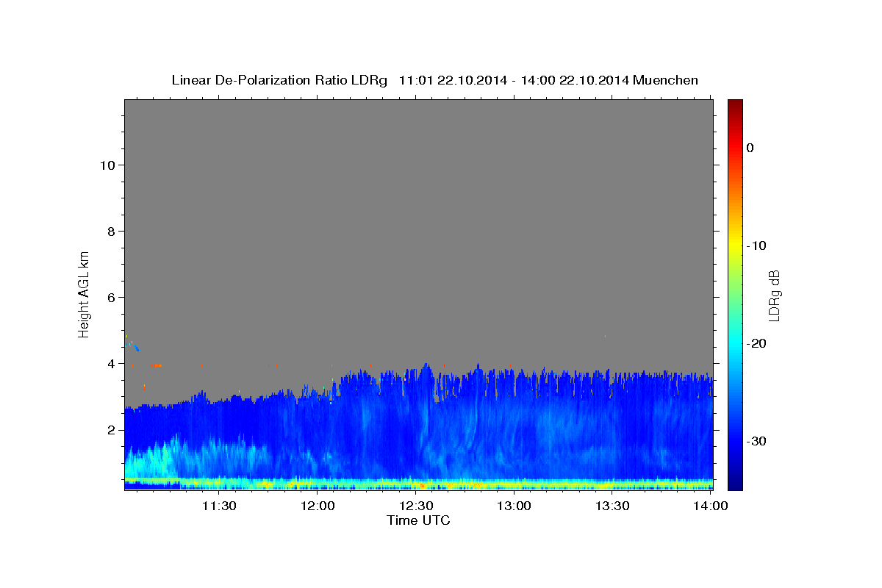The height and width of the screenshot is (588, 882).
Task: Click the 12:30 time tick label
Action: pyautogui.click(x=416, y=506)
